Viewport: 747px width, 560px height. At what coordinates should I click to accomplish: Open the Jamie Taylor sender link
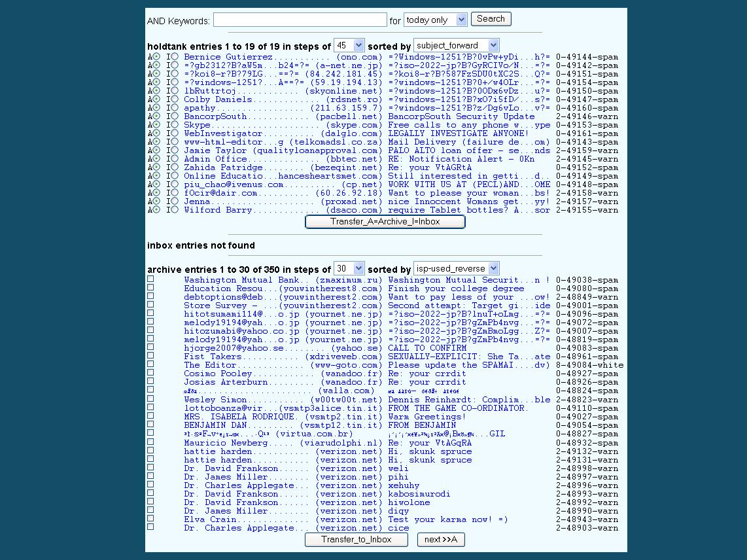pos(283,150)
